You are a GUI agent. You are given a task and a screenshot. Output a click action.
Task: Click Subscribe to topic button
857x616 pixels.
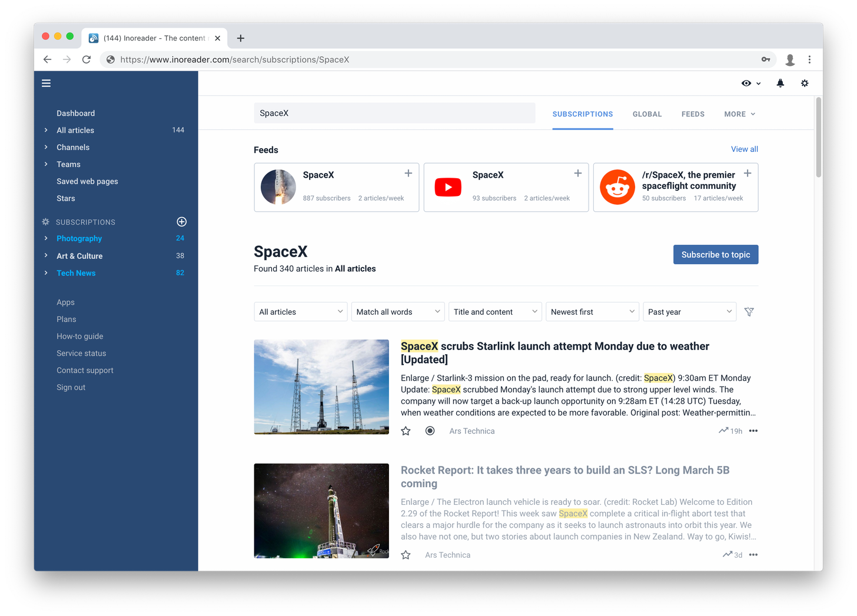(x=716, y=255)
